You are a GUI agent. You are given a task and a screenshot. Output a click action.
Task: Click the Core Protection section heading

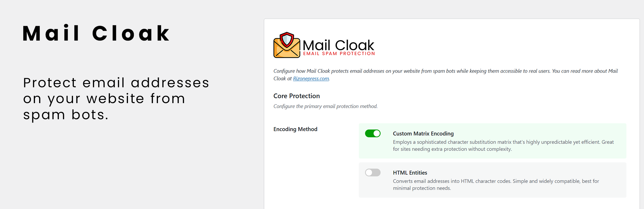[x=296, y=96]
